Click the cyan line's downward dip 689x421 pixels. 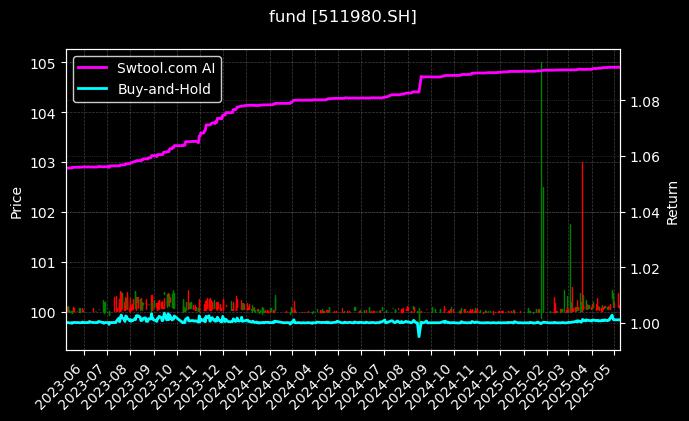[x=419, y=333]
